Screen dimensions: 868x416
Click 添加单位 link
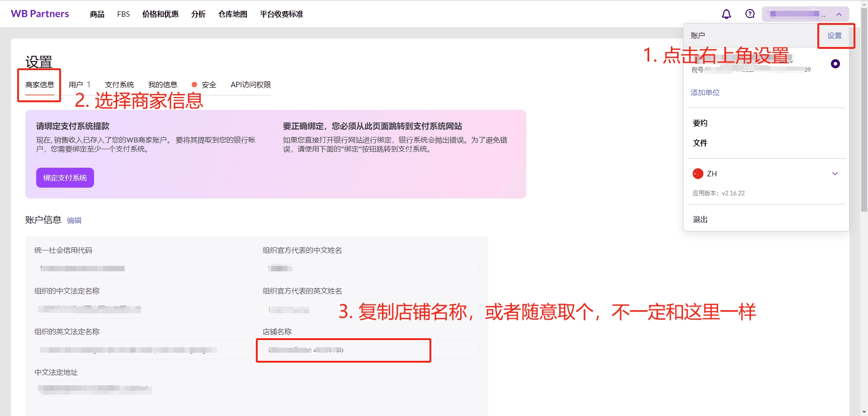pyautogui.click(x=705, y=93)
